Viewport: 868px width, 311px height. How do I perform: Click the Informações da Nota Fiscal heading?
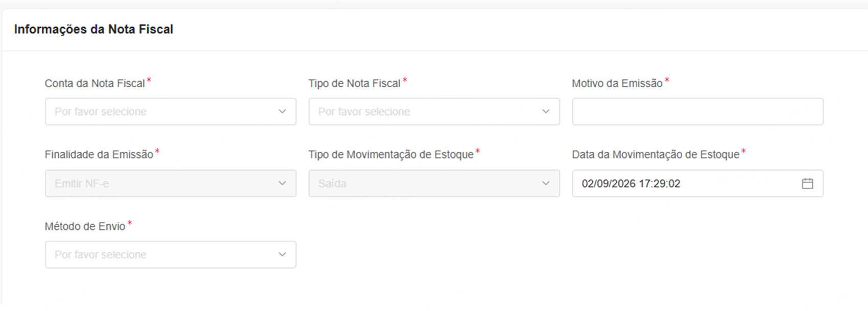click(94, 30)
